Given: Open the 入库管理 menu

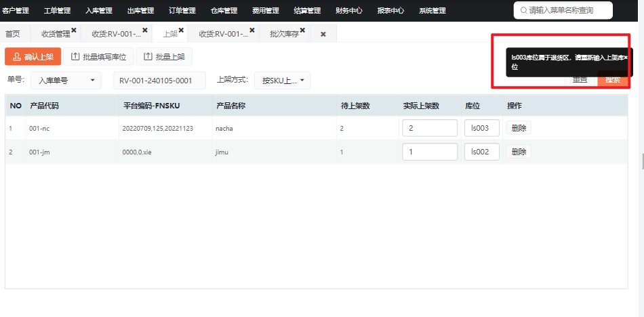Looking at the screenshot, I should point(99,11).
